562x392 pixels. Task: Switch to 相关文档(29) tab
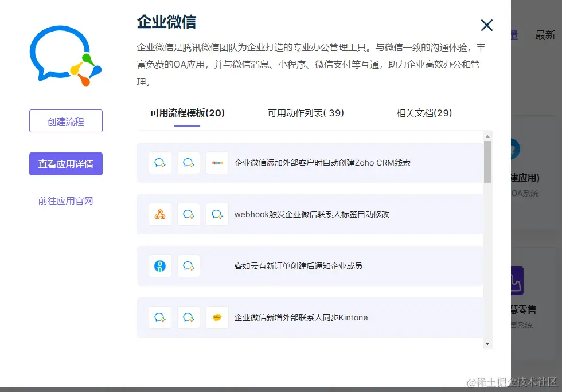(424, 113)
